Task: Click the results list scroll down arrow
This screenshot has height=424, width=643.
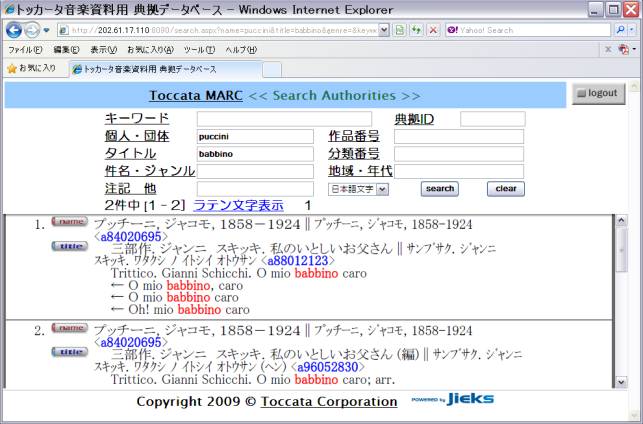Action: [x=621, y=382]
